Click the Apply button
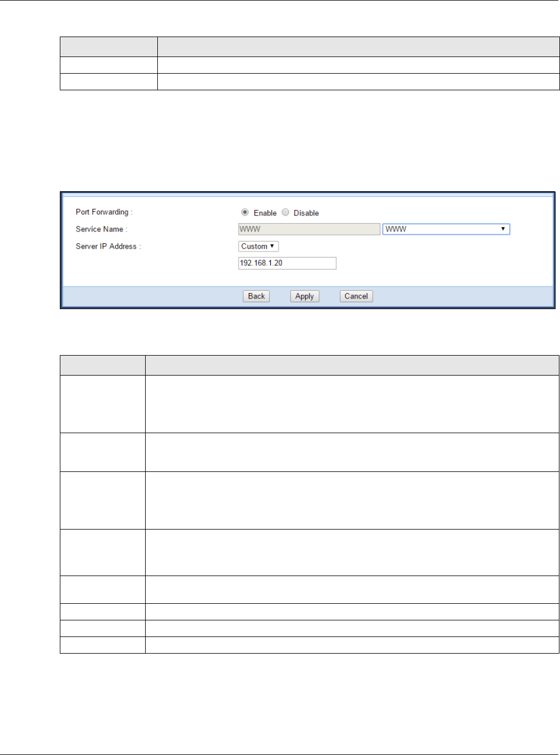The height and width of the screenshot is (755, 560). 305,296
